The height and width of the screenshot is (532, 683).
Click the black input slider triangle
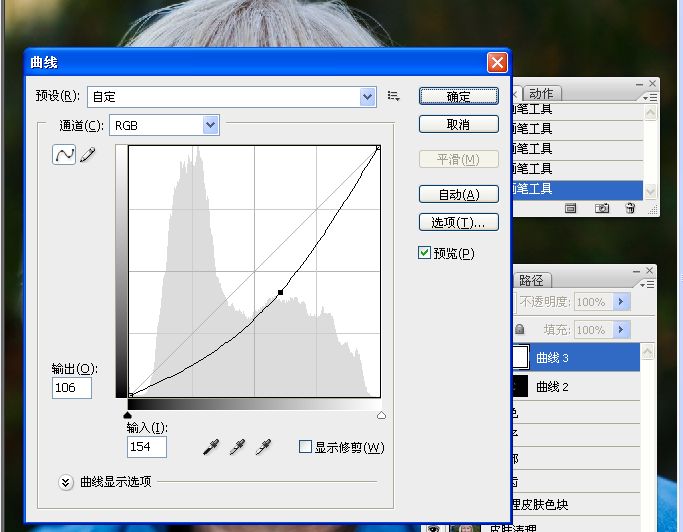click(x=127, y=415)
